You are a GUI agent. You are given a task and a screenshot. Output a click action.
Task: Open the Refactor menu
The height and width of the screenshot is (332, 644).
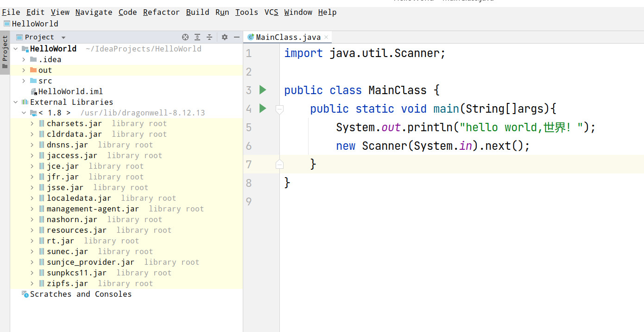(x=162, y=12)
